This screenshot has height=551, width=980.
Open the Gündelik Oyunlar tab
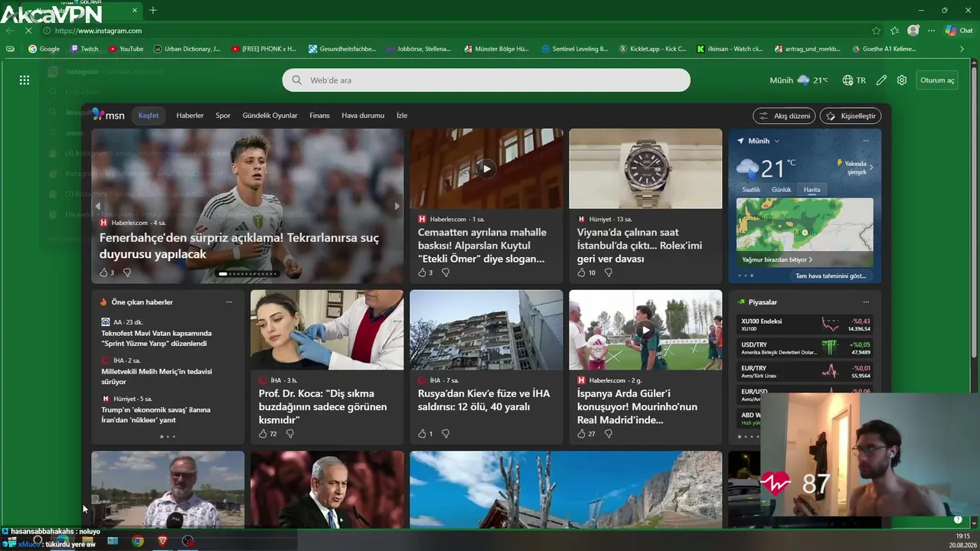click(270, 116)
